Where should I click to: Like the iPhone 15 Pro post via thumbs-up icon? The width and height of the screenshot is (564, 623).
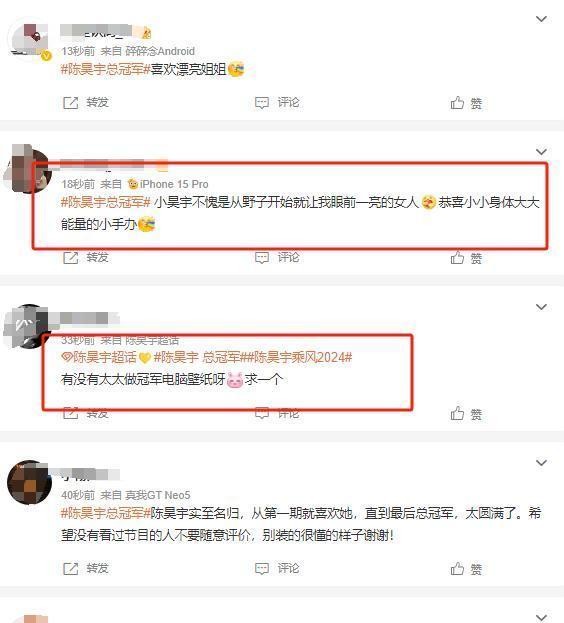[x=457, y=258]
